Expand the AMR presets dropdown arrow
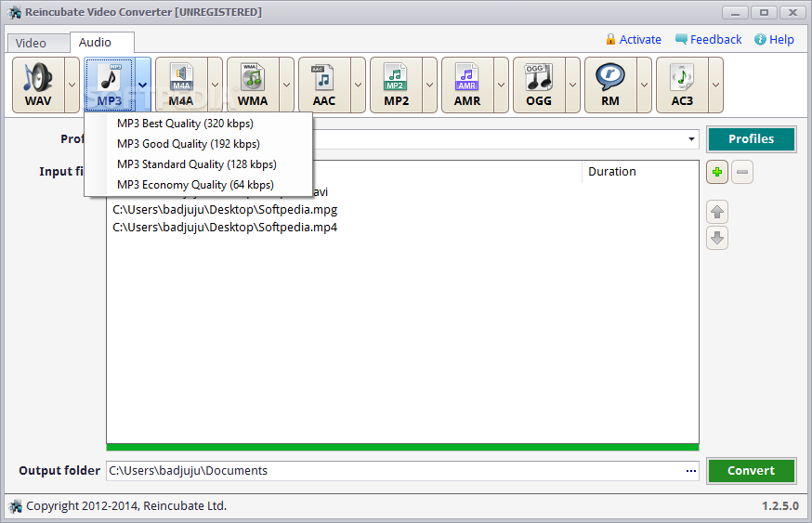This screenshot has width=812, height=523. click(501, 85)
